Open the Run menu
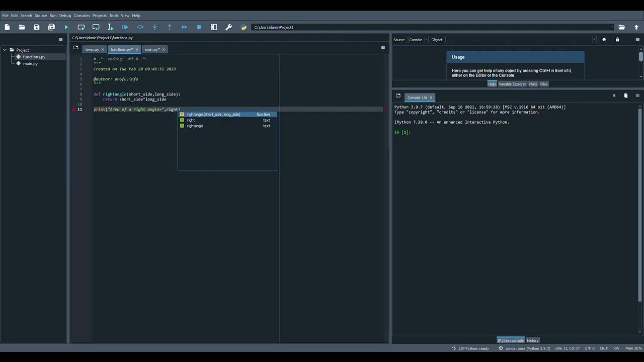Image resolution: width=644 pixels, height=362 pixels. [53, 16]
